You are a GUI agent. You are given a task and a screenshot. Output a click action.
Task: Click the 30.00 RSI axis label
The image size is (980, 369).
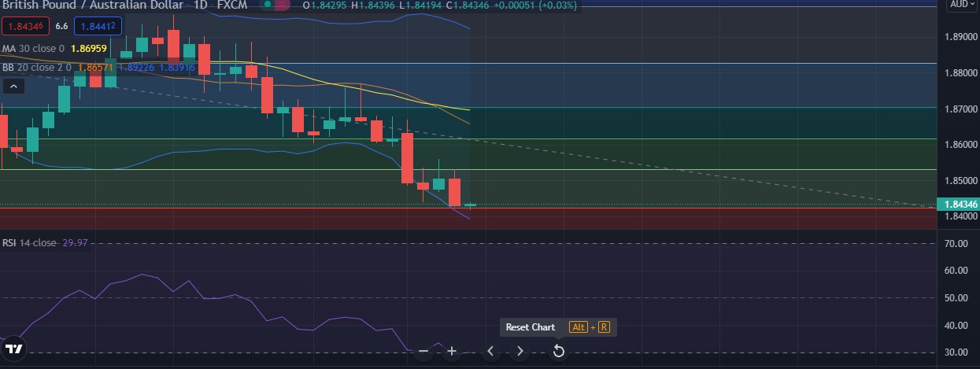tap(956, 352)
